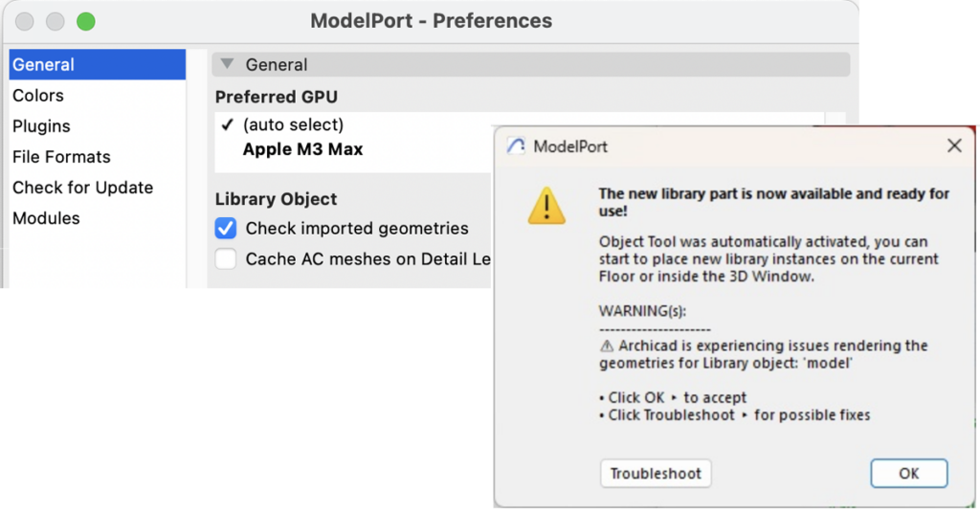
Task: Toggle Check imported geometries checkbox
Action: pos(226,229)
